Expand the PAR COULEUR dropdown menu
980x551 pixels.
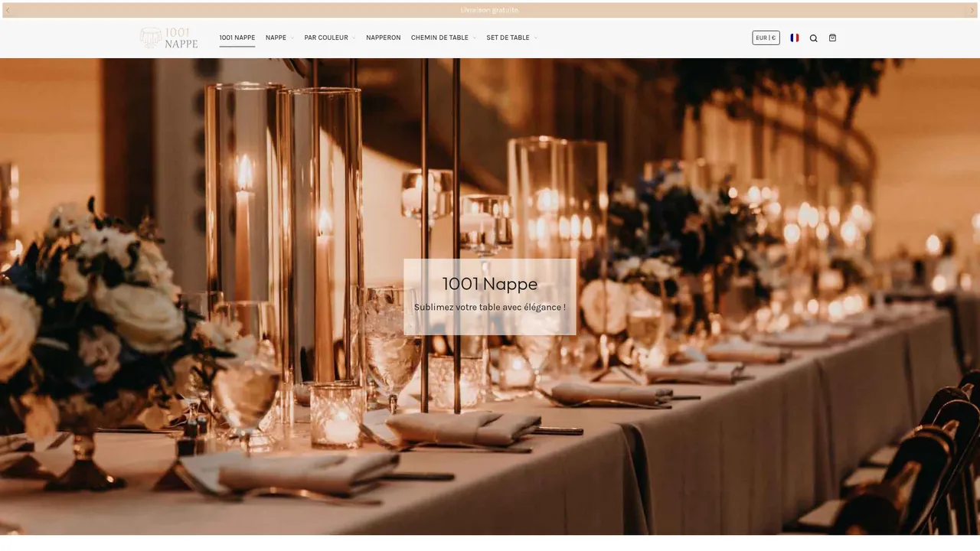coord(330,37)
